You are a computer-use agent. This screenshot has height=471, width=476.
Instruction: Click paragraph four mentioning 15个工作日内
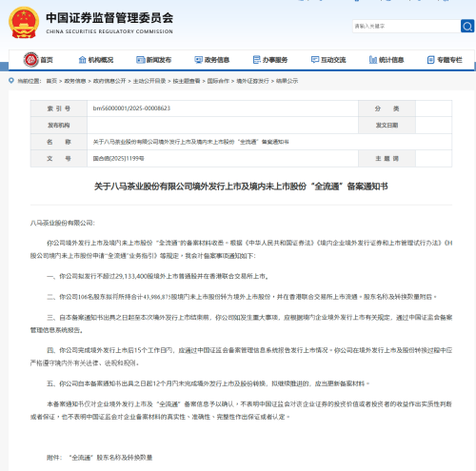(241, 357)
